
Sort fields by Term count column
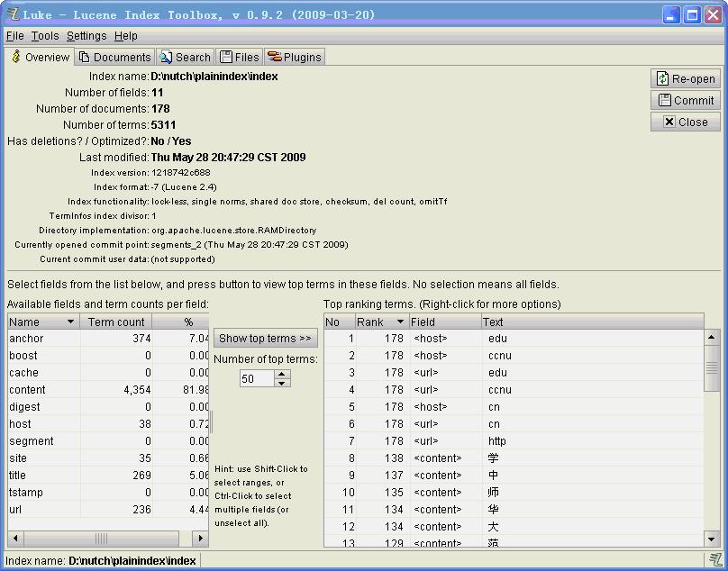point(116,322)
